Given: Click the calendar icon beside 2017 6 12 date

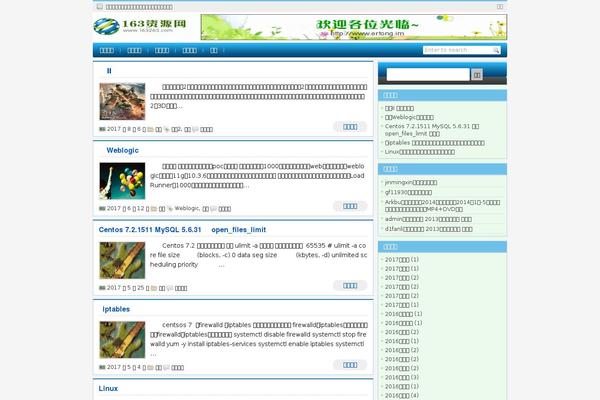Looking at the screenshot, I should coord(102,209).
